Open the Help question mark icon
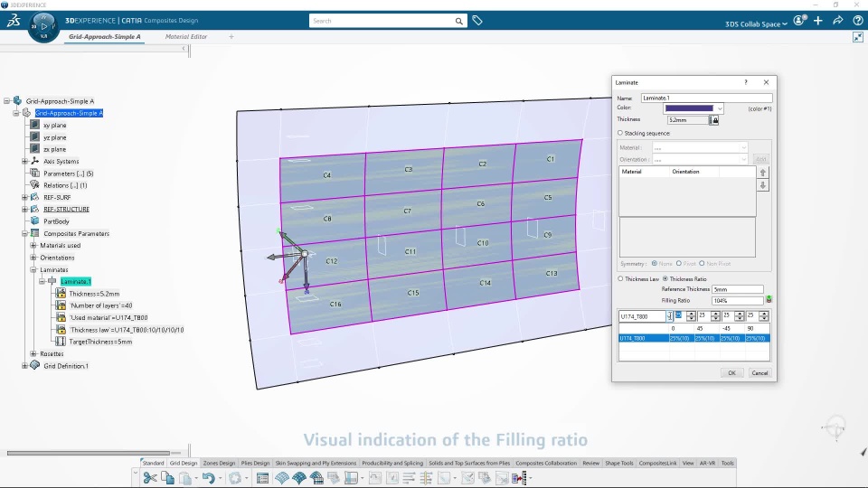The width and height of the screenshot is (868, 488). (857, 21)
